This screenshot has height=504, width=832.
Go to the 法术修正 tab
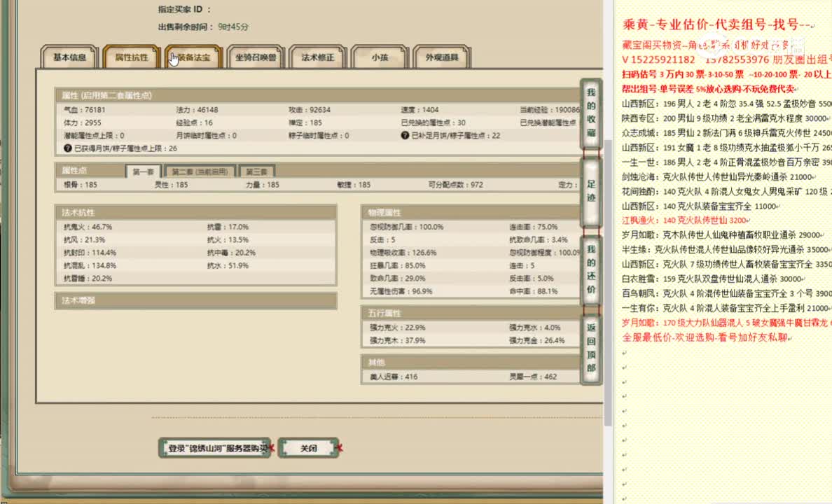(x=318, y=57)
